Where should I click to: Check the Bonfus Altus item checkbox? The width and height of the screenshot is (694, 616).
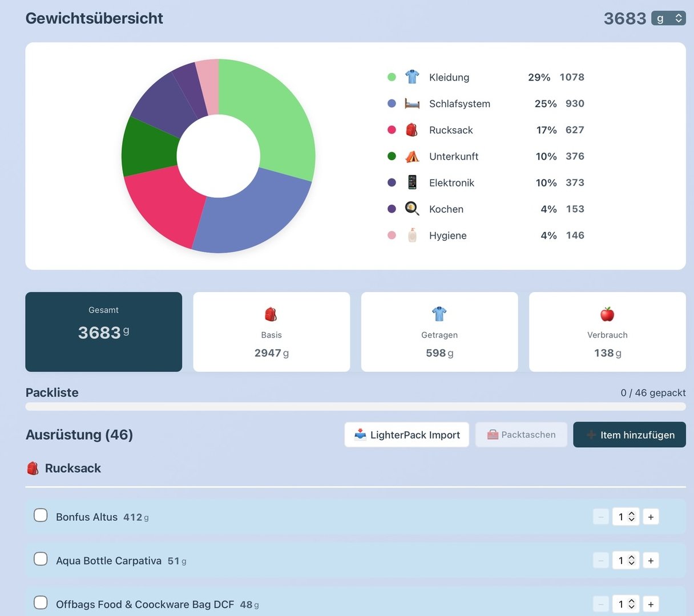[41, 516]
